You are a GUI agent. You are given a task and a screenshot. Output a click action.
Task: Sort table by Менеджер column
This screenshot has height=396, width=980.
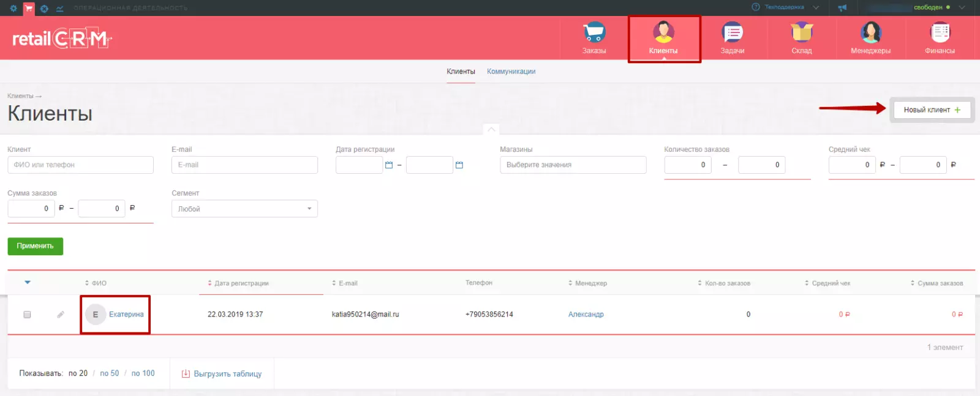588,283
